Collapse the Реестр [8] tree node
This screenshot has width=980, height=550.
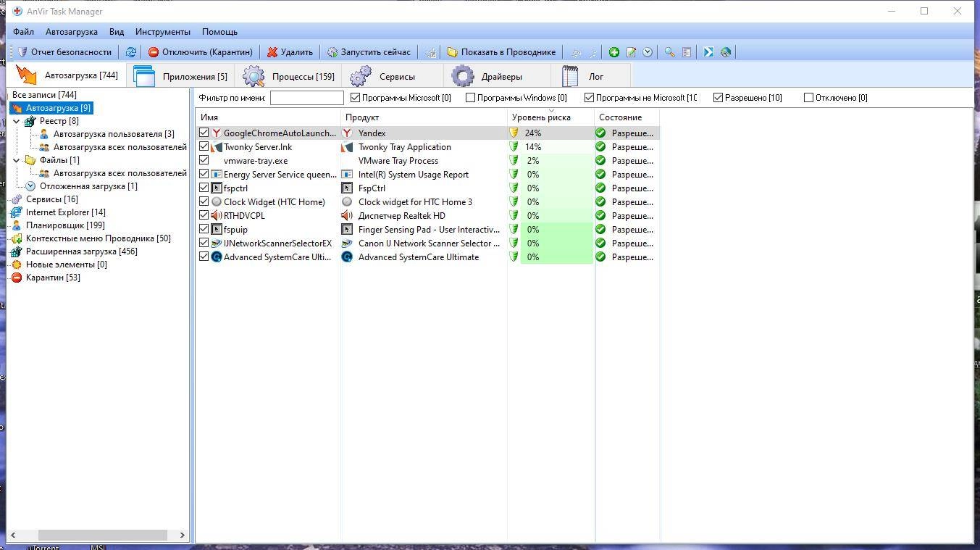click(17, 121)
